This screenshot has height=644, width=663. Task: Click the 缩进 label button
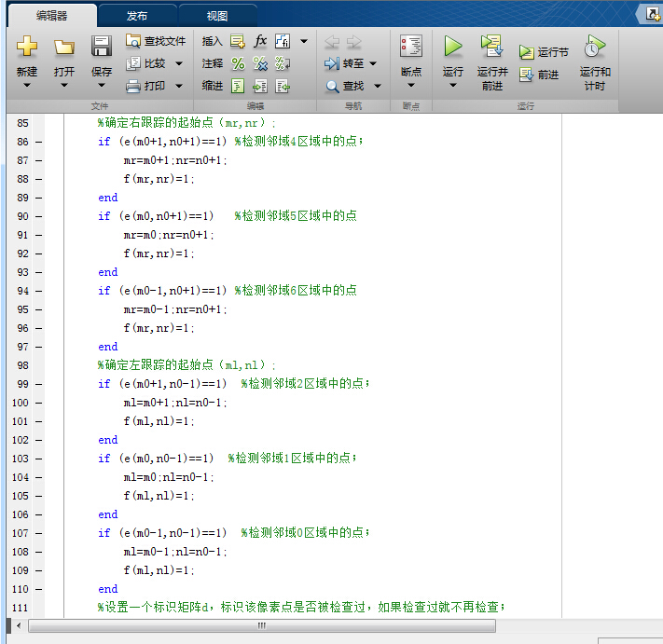213,86
